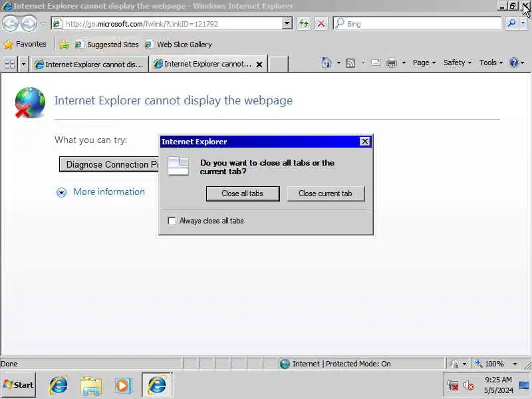This screenshot has width=532, height=399.
Task: Click the blue Help question icon
Action: (513, 63)
